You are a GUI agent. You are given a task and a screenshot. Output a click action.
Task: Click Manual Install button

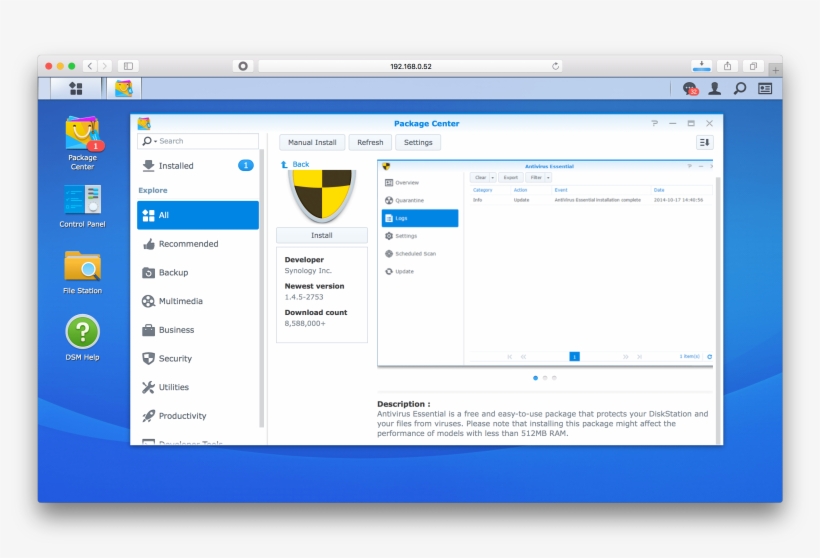pos(312,142)
